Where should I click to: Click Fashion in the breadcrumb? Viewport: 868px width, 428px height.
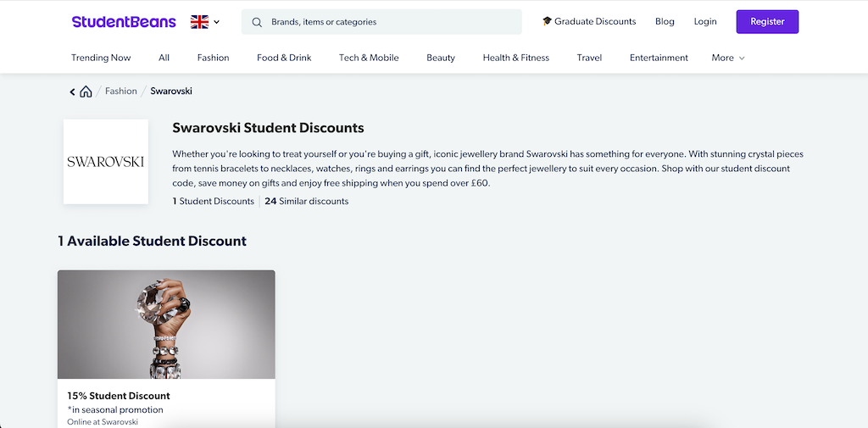[120, 91]
